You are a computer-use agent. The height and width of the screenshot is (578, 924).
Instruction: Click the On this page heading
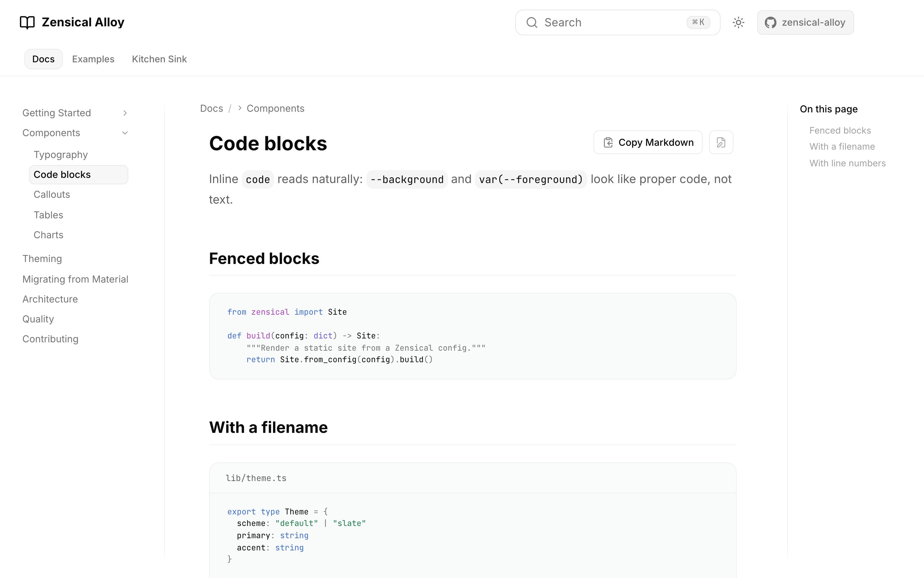coord(828,109)
